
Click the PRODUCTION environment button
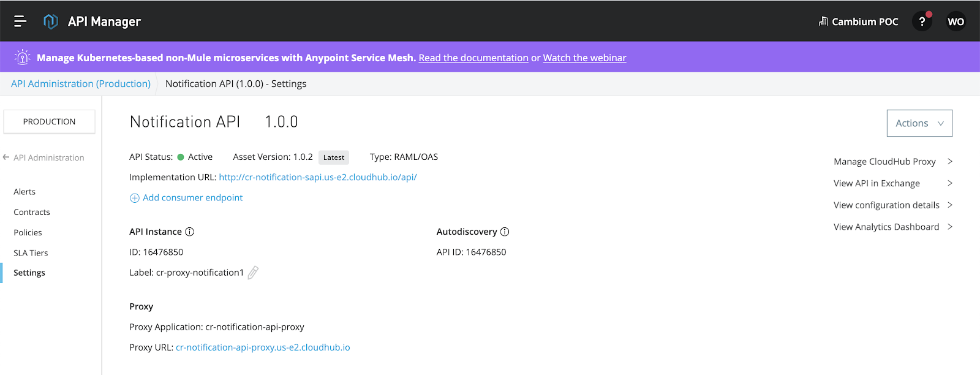[50, 121]
